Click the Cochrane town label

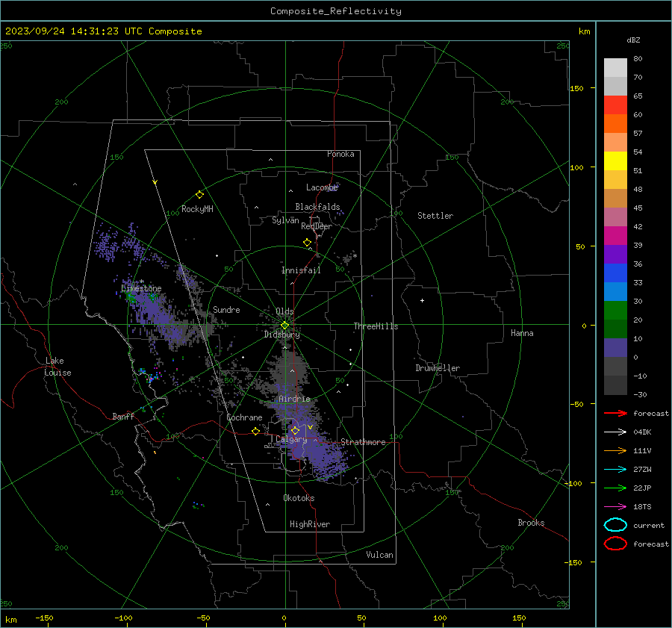point(244,417)
